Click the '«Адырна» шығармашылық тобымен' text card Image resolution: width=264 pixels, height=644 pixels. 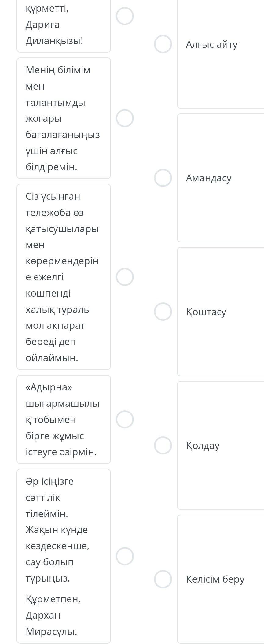(64, 419)
